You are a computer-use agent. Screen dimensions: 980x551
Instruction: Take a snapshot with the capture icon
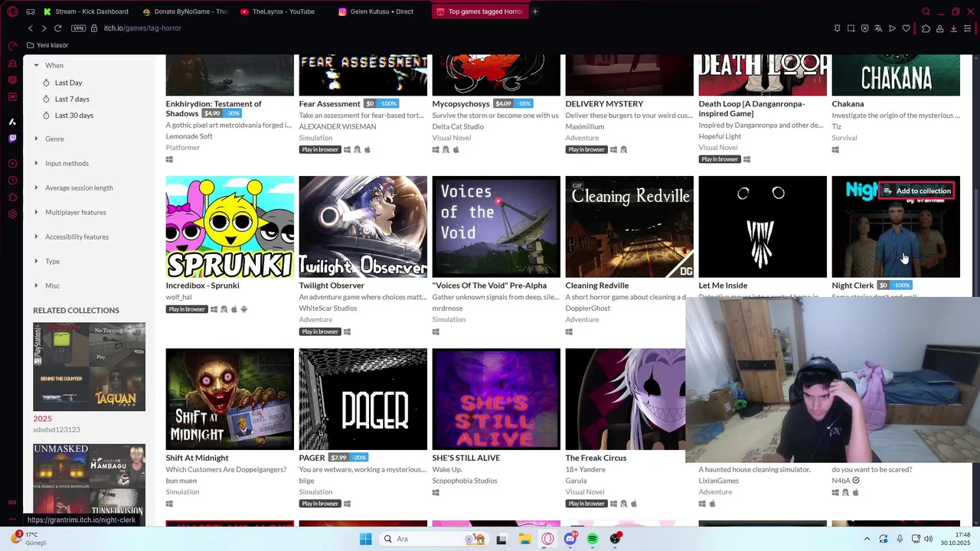click(x=851, y=28)
